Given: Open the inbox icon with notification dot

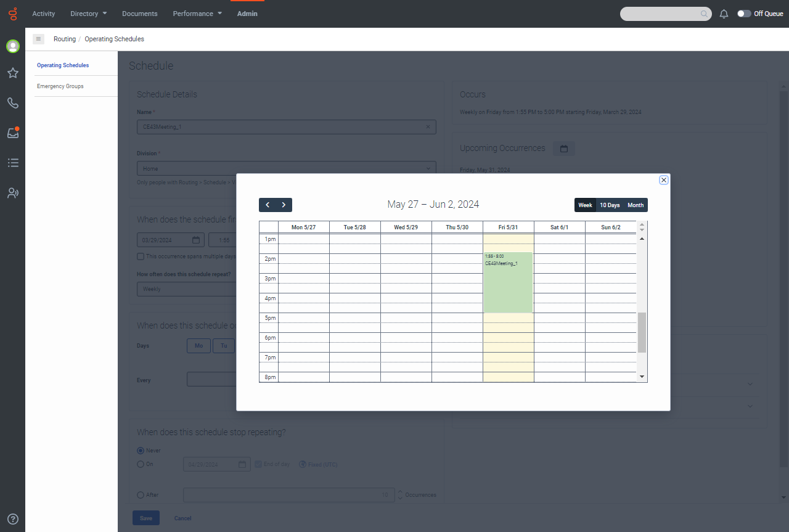Looking at the screenshot, I should click(x=12, y=133).
